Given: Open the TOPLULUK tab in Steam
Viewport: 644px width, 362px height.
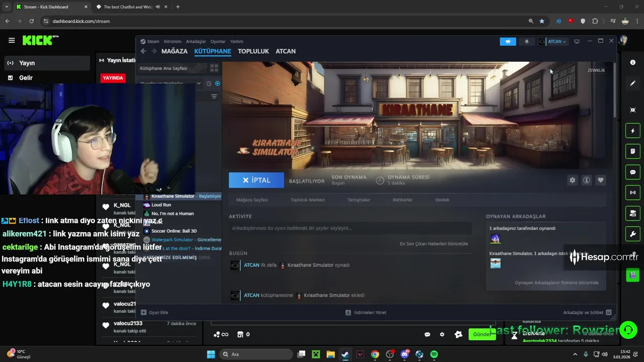Looking at the screenshot, I should [253, 51].
